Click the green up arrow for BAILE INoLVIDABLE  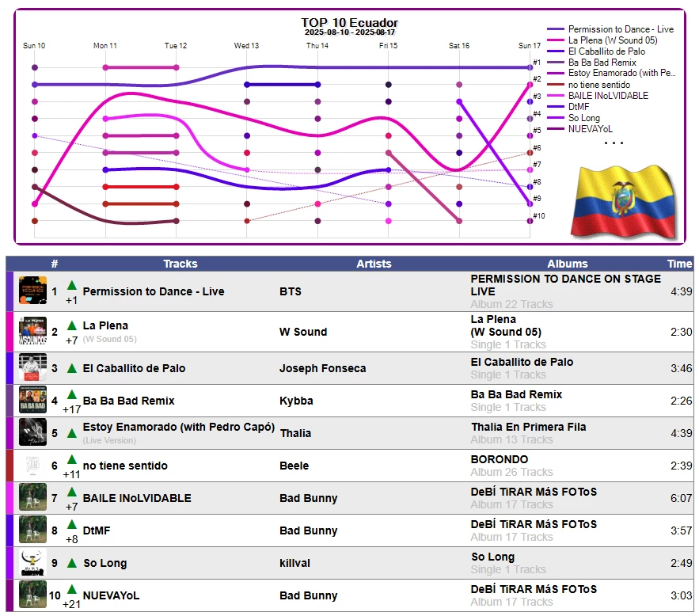(x=72, y=492)
